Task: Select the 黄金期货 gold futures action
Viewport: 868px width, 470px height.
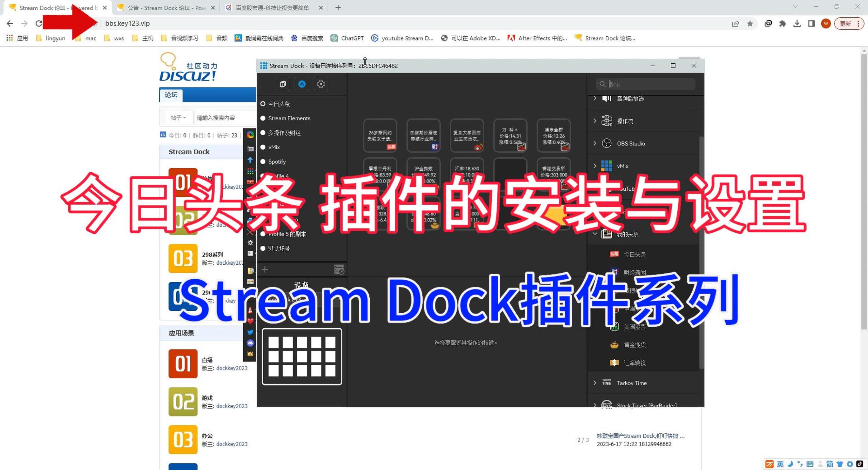Action: pyautogui.click(x=635, y=345)
